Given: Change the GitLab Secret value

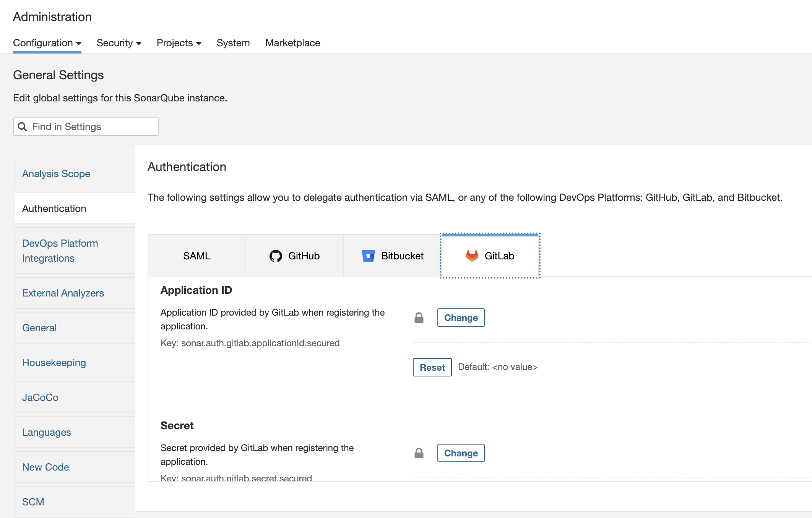Looking at the screenshot, I should click(x=461, y=453).
